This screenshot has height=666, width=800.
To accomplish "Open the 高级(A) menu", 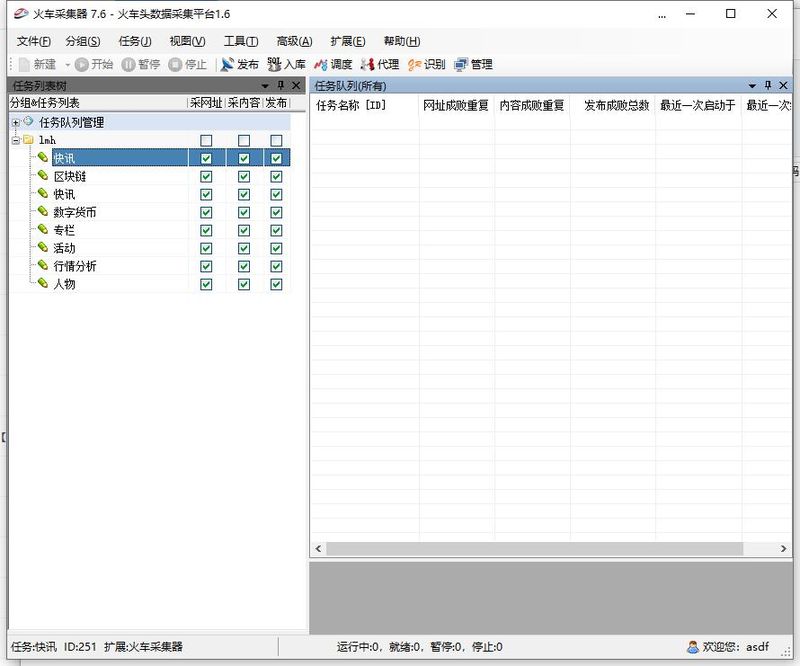I will (x=294, y=41).
